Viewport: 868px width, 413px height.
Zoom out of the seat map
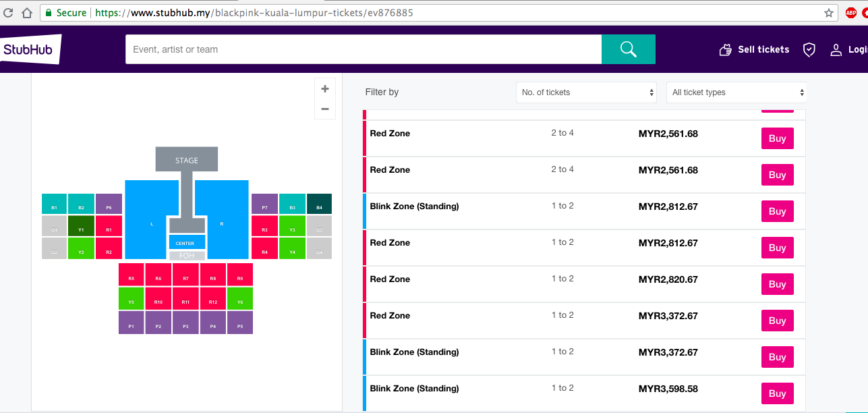point(325,109)
